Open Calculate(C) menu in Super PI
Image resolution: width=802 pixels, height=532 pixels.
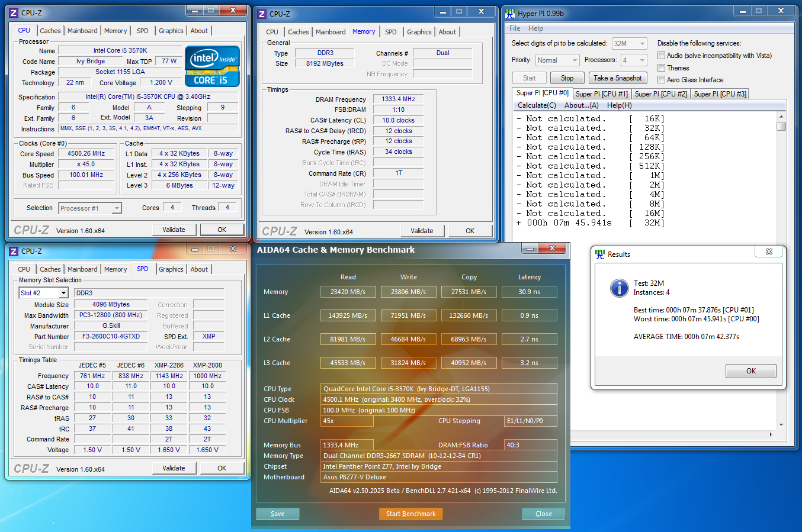tap(537, 105)
